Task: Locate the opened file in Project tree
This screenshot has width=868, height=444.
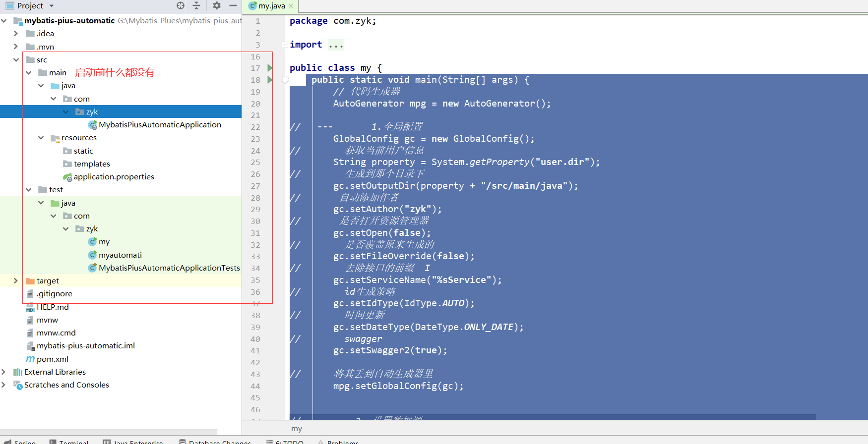Action: point(181,5)
